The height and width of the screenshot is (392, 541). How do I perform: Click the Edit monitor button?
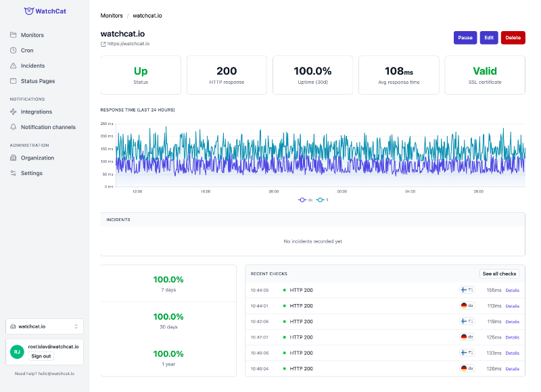(489, 38)
